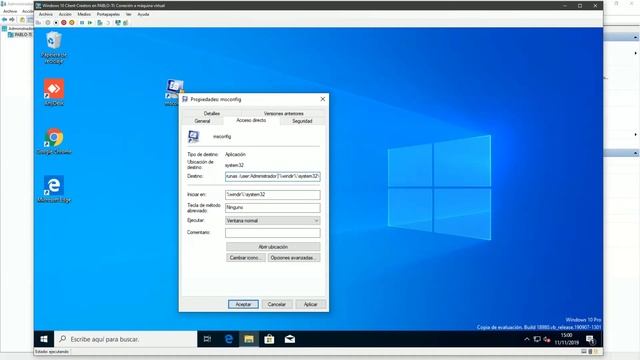Confirm with the Aceptar button
The width and height of the screenshot is (640, 360).
[x=243, y=304]
